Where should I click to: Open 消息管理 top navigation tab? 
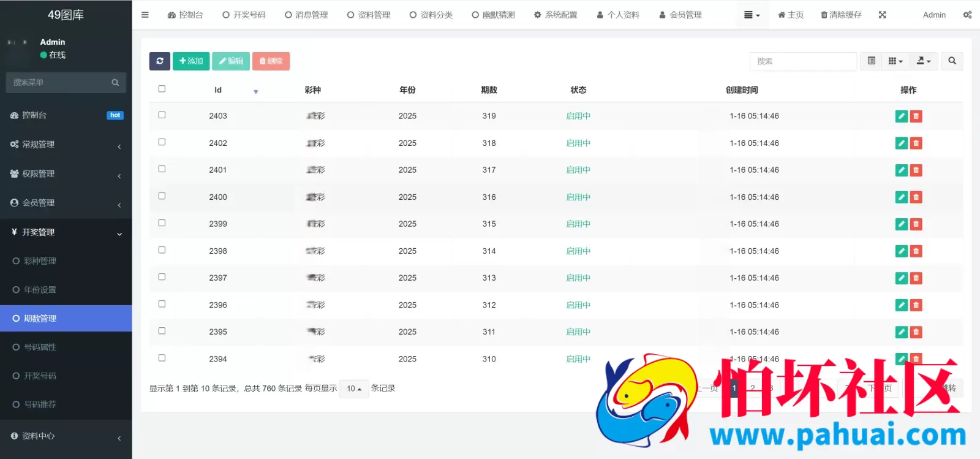pos(306,15)
